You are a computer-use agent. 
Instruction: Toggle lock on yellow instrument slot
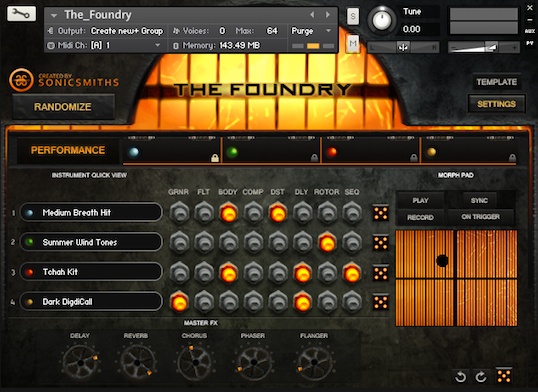[512, 158]
